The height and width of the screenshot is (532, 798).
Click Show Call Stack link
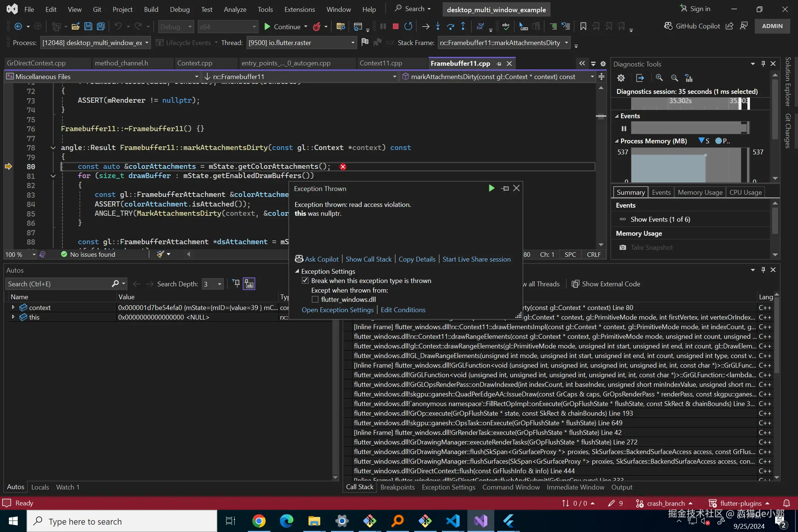(x=368, y=259)
